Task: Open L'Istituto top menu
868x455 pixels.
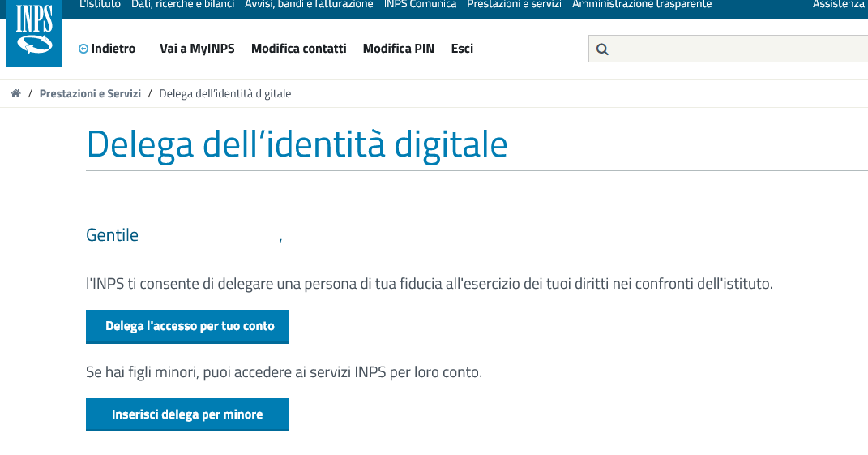Action: click(100, 4)
